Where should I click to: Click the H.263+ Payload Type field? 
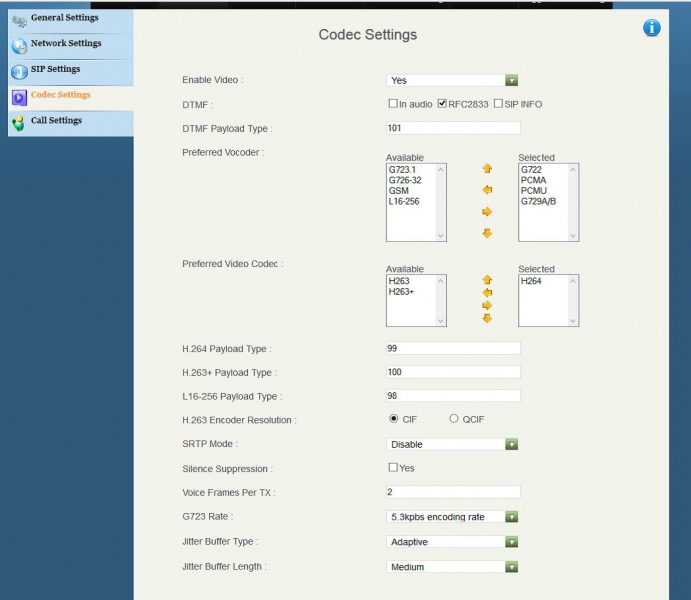click(453, 372)
